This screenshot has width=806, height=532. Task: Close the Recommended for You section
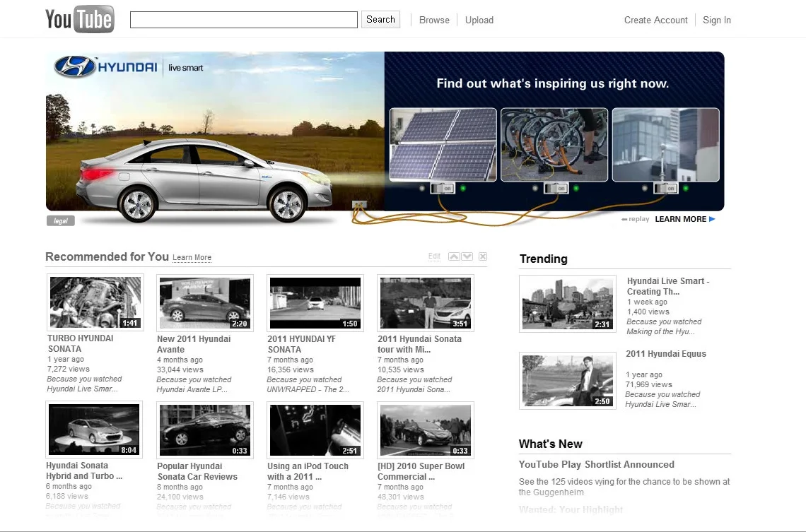483,256
